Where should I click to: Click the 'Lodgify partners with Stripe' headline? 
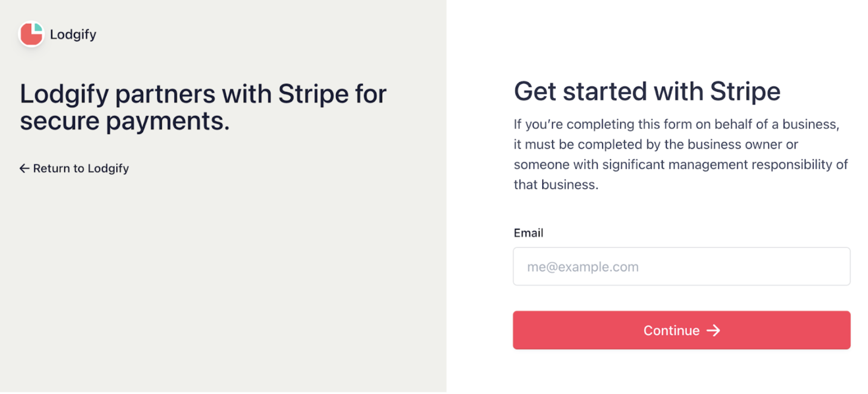point(203,94)
